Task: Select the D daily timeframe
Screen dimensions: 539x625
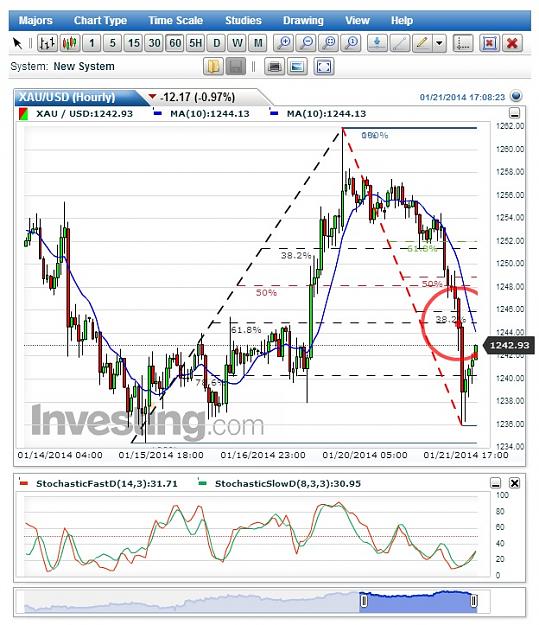Action: coord(216,43)
